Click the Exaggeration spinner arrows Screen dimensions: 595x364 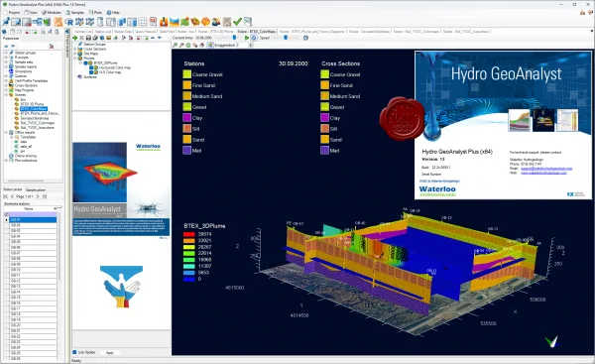click(251, 46)
